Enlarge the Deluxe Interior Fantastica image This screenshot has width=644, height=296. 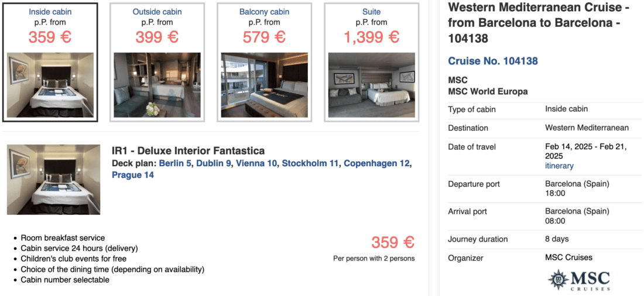53,180
